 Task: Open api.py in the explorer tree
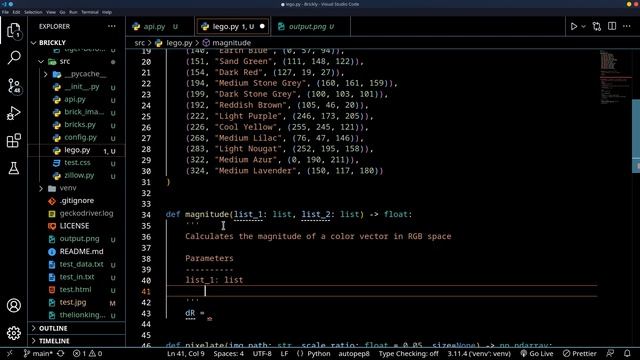75,100
